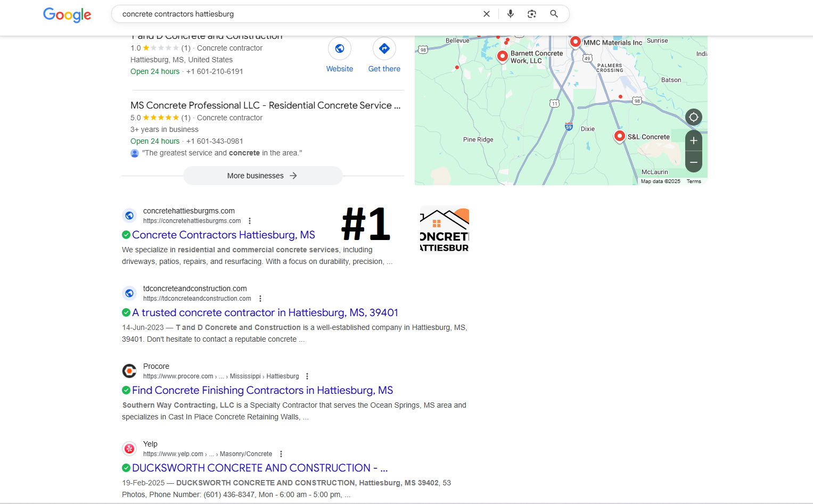Click the tdconcreteandconstruction.com globe favicon

click(x=129, y=293)
